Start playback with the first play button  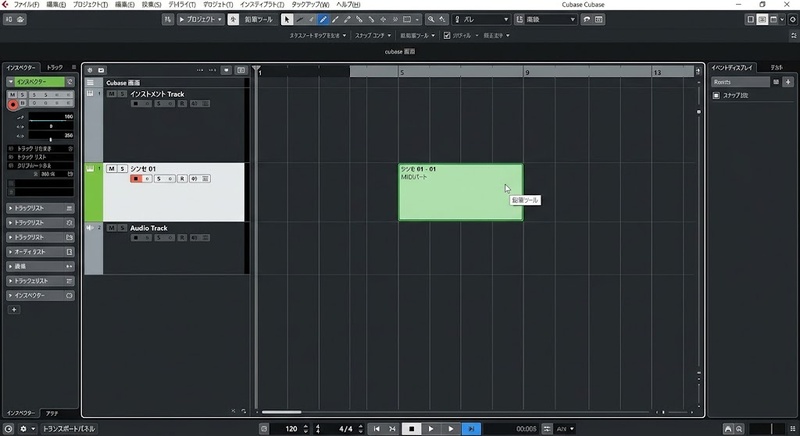point(431,429)
